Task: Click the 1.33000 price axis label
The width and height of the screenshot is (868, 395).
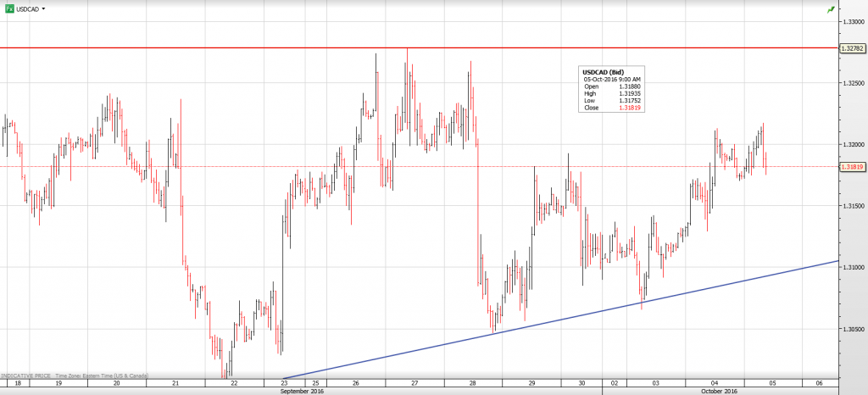Action: [x=853, y=21]
